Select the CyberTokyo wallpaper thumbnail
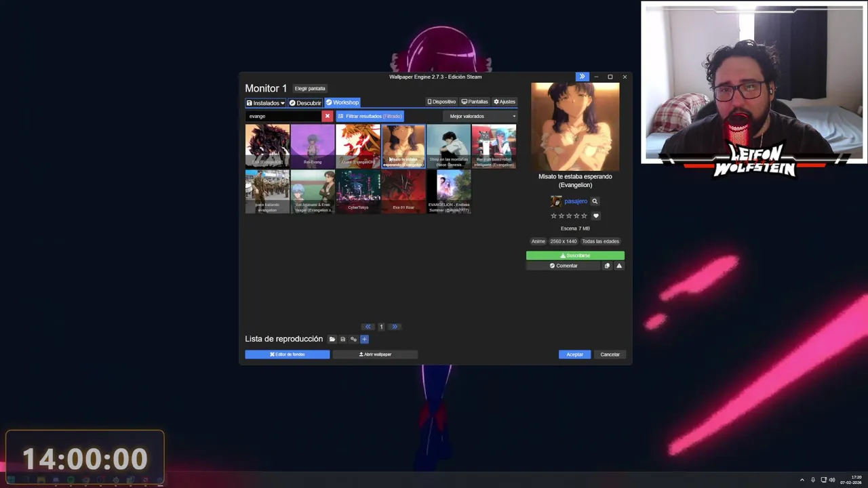 click(358, 191)
